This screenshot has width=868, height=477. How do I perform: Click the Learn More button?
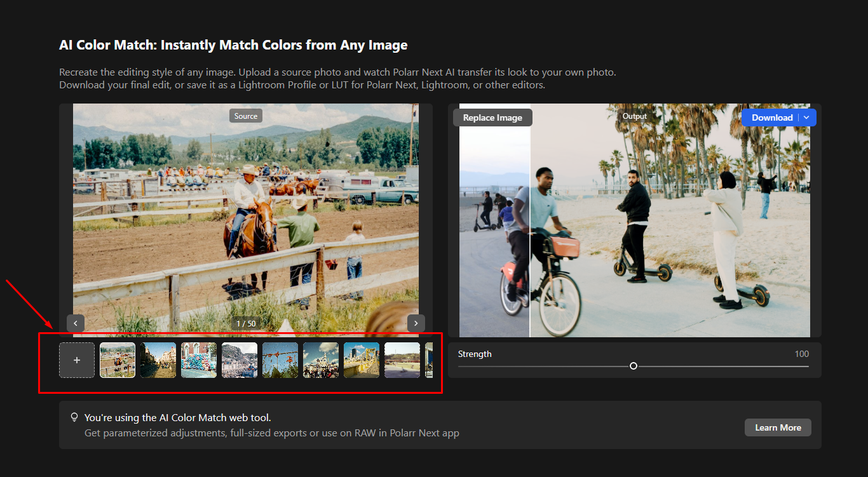[x=778, y=427]
